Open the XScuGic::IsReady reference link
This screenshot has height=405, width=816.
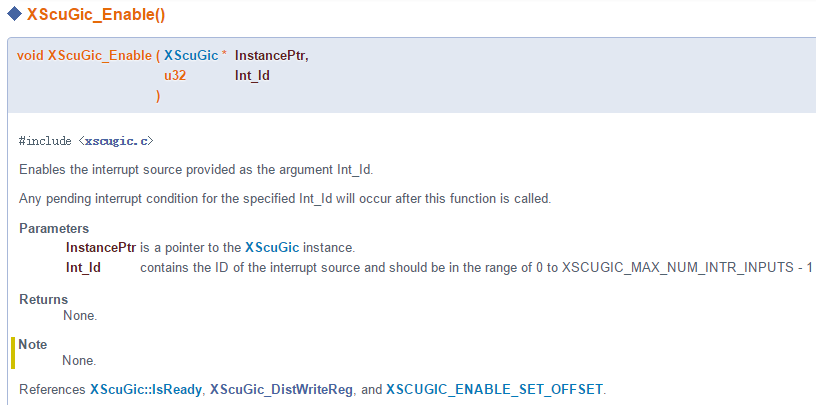(x=146, y=389)
